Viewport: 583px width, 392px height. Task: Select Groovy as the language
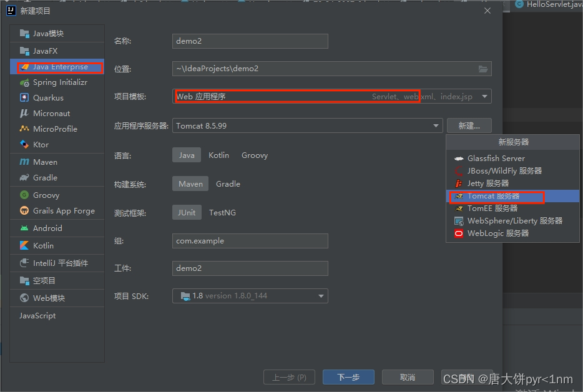255,155
